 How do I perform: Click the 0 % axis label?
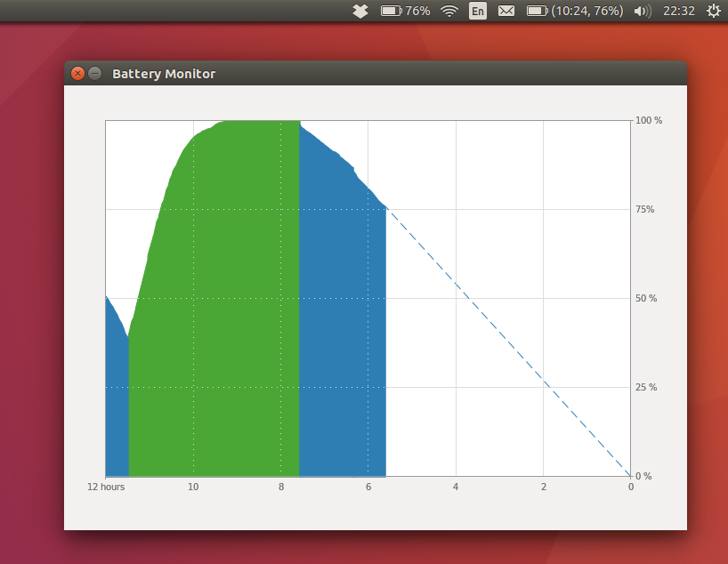click(643, 476)
